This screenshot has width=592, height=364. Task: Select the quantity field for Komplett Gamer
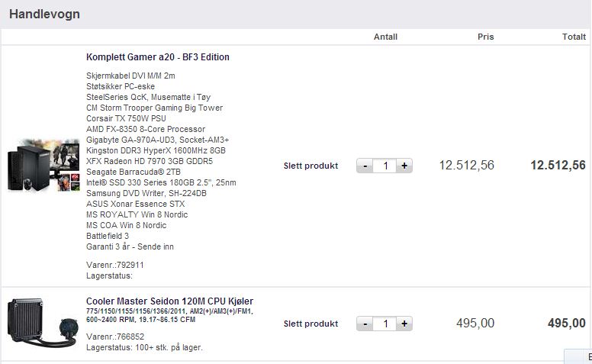384,166
